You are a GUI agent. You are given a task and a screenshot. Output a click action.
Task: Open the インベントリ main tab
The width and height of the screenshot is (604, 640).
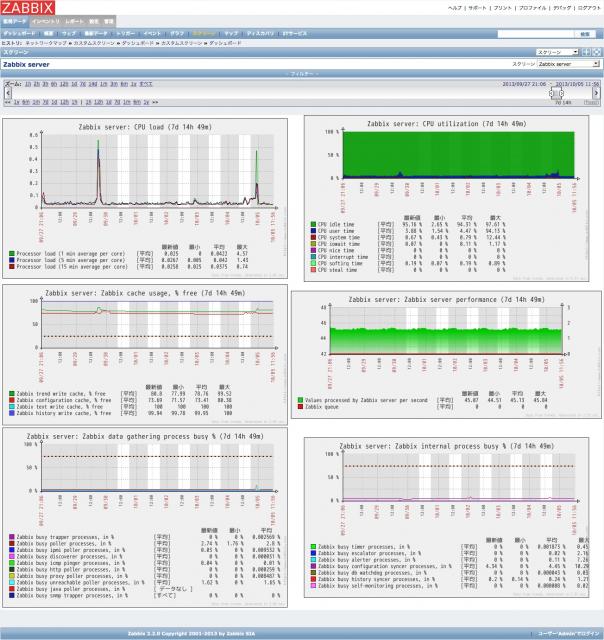[x=46, y=21]
